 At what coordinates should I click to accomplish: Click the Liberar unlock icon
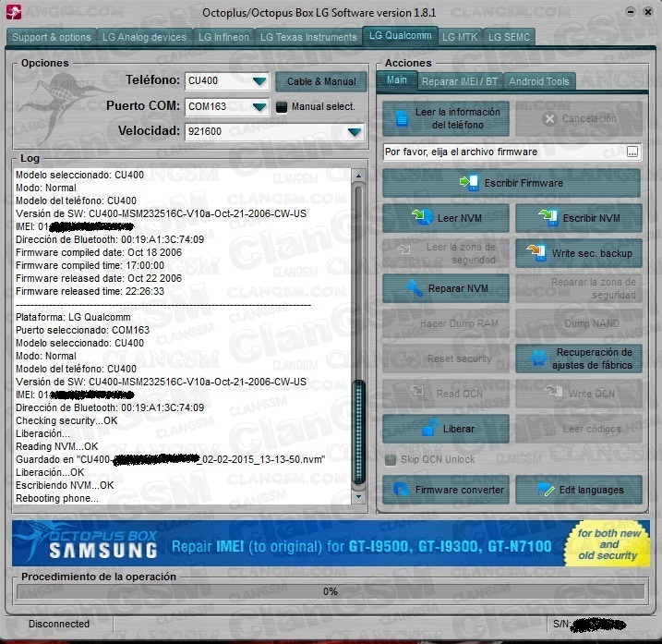(x=430, y=428)
